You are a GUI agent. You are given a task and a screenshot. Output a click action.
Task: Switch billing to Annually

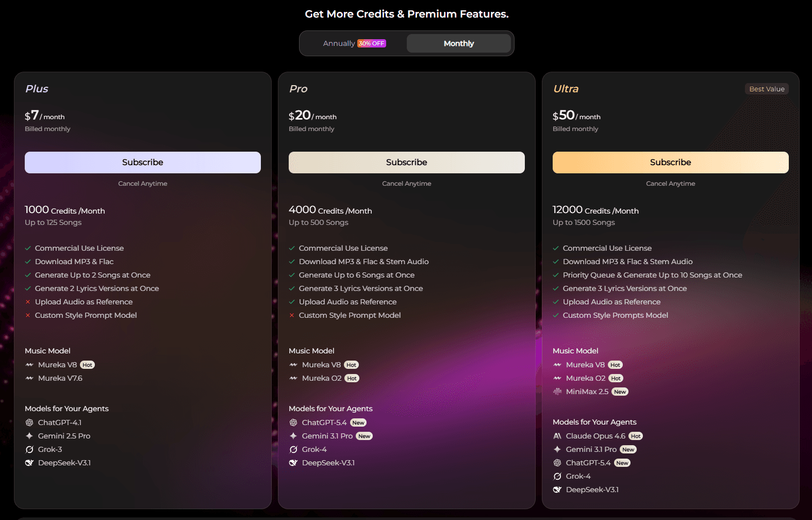click(339, 43)
